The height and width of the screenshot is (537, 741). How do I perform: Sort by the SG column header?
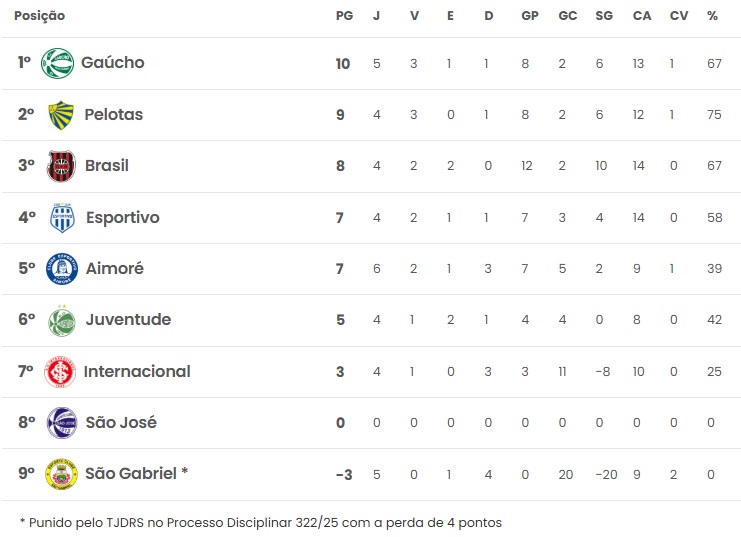(x=603, y=16)
